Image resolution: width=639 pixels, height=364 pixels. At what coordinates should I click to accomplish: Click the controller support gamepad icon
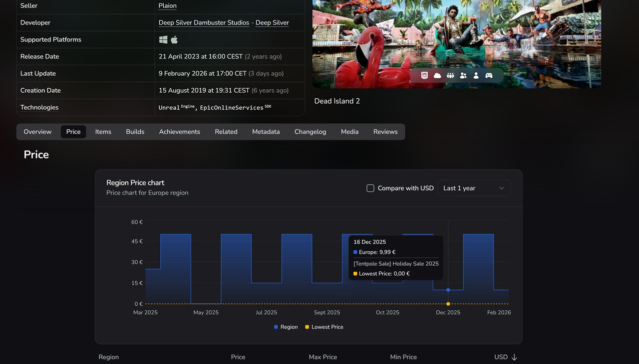point(489,75)
